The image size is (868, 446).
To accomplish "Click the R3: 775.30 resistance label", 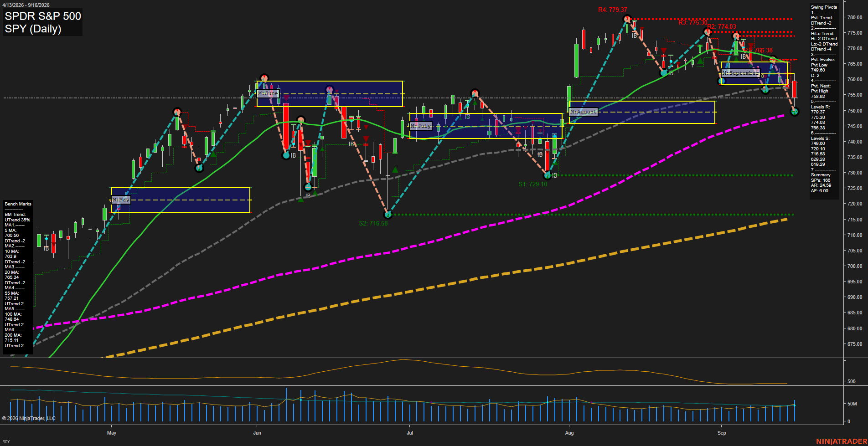I will pos(693,22).
